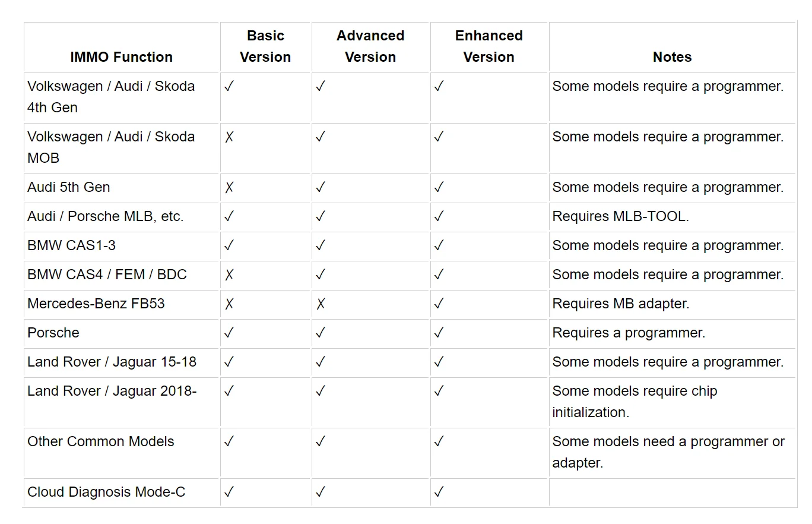Select the Basic Version column header

(265, 46)
